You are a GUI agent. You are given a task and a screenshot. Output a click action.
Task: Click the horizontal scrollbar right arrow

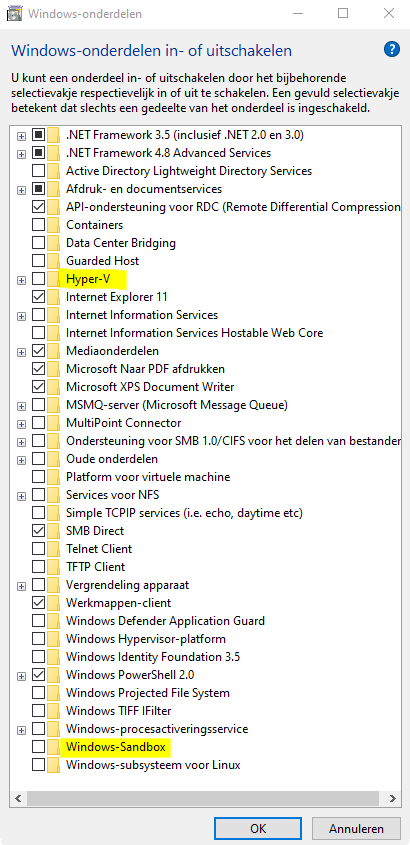393,798
